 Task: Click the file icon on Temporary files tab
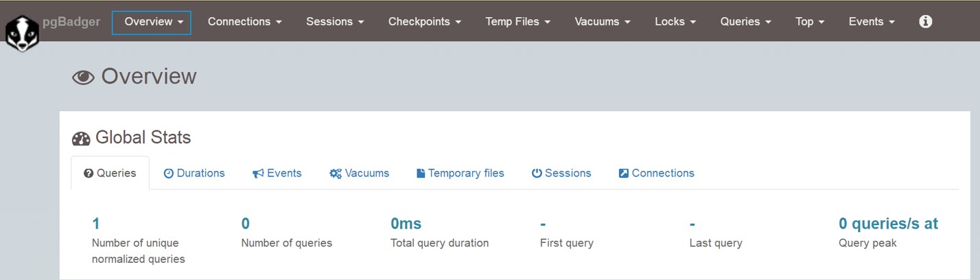point(421,174)
